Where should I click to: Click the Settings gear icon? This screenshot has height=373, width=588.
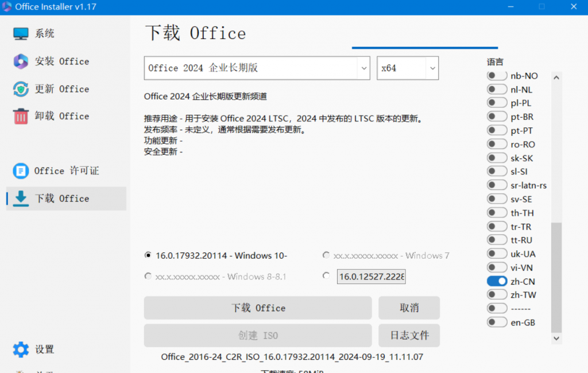pyautogui.click(x=21, y=349)
